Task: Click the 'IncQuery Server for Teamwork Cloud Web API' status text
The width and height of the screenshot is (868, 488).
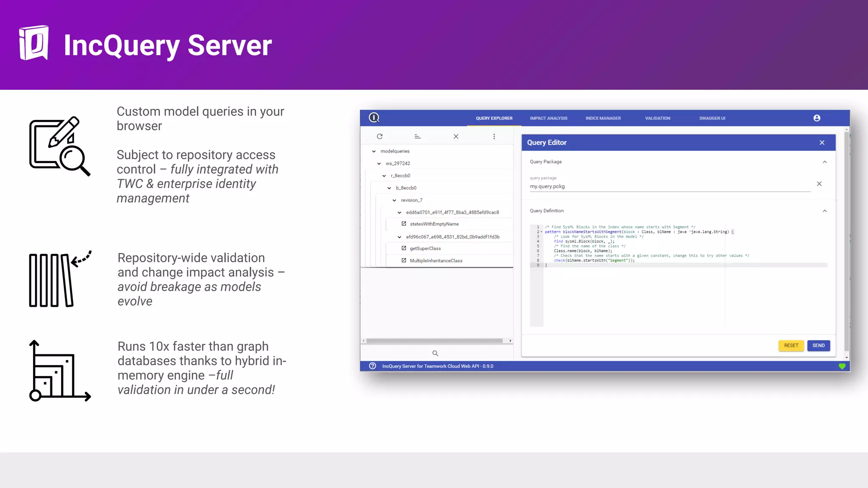Action: pos(438,366)
